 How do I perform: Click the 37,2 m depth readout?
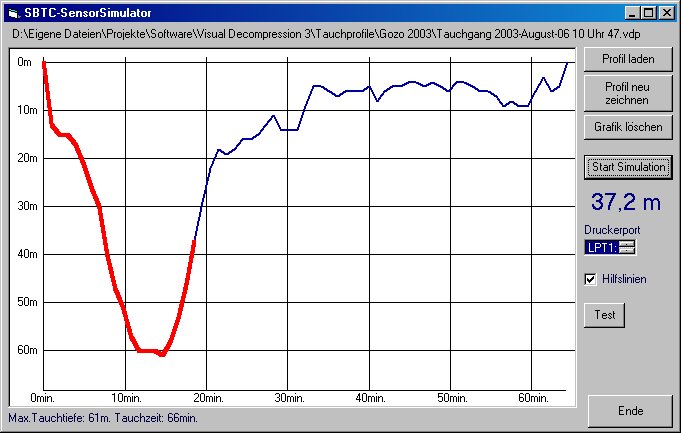tap(626, 202)
